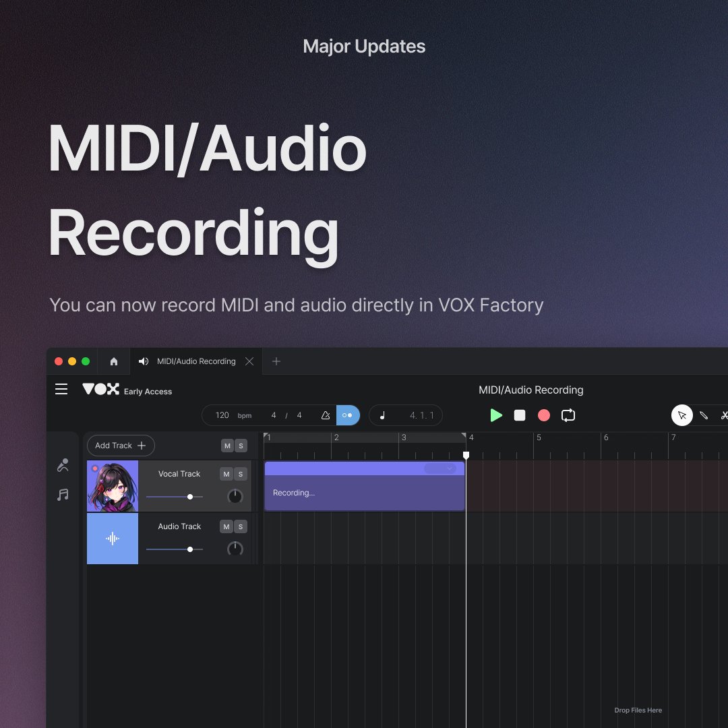Click the Vocal Track name
This screenshot has width=728, height=728.
point(179,474)
